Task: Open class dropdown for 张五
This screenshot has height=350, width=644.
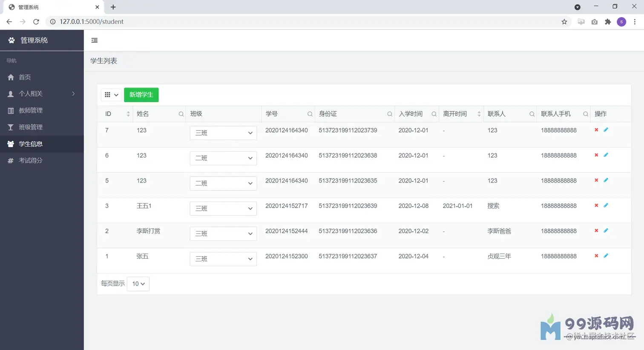Action: click(x=223, y=259)
